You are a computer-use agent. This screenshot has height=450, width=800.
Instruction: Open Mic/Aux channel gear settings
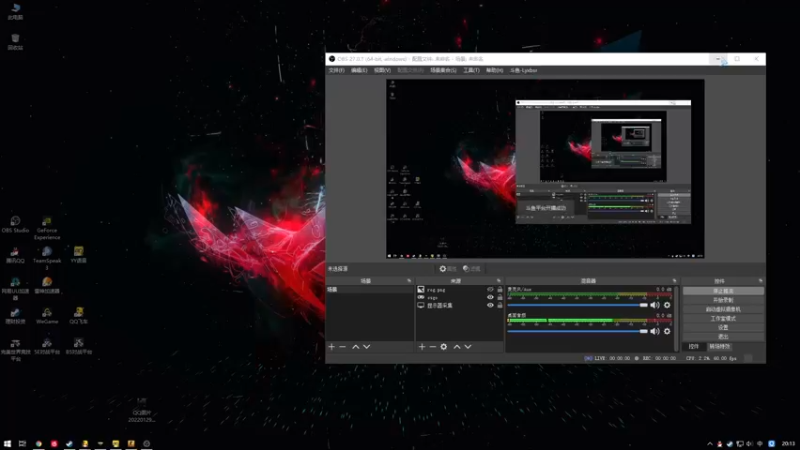(x=667, y=305)
